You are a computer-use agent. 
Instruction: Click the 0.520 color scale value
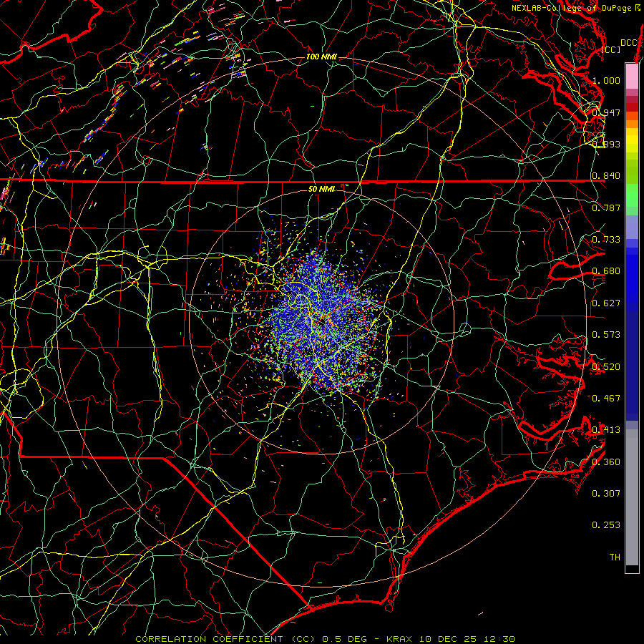pos(606,367)
